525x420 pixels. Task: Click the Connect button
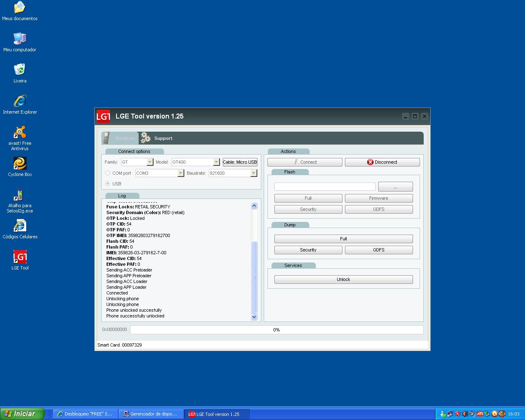point(305,162)
